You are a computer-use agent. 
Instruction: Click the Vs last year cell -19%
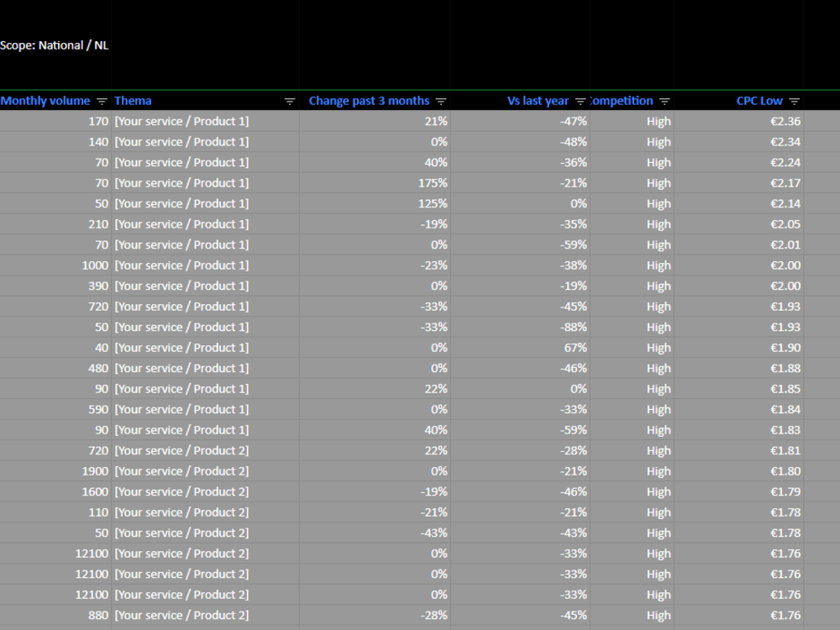tap(520, 286)
